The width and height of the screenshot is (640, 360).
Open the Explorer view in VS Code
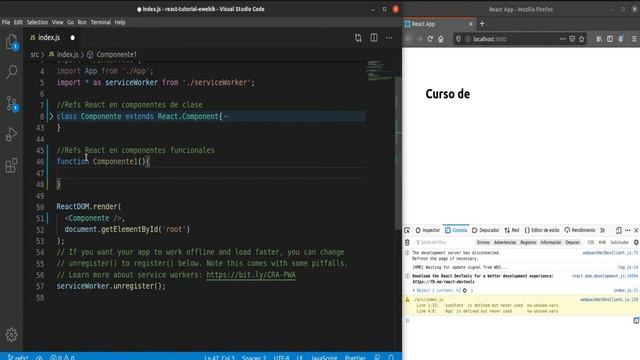11,42
